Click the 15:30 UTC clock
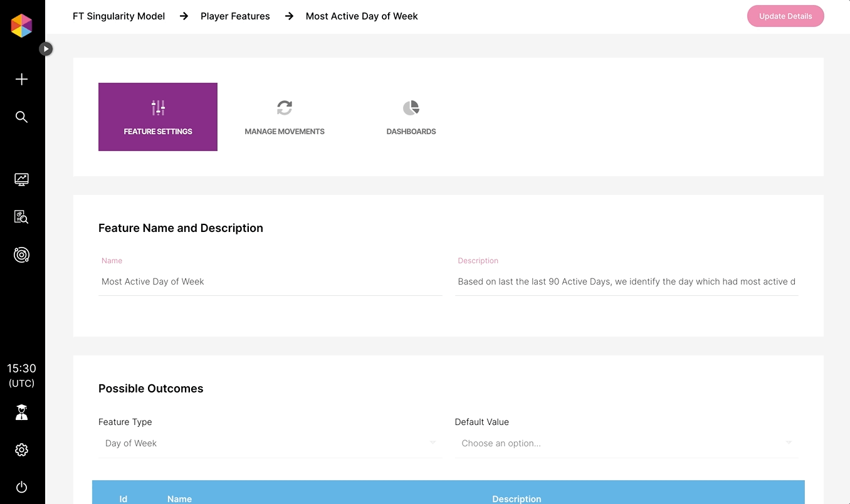The height and width of the screenshot is (504, 850). pyautogui.click(x=21, y=375)
